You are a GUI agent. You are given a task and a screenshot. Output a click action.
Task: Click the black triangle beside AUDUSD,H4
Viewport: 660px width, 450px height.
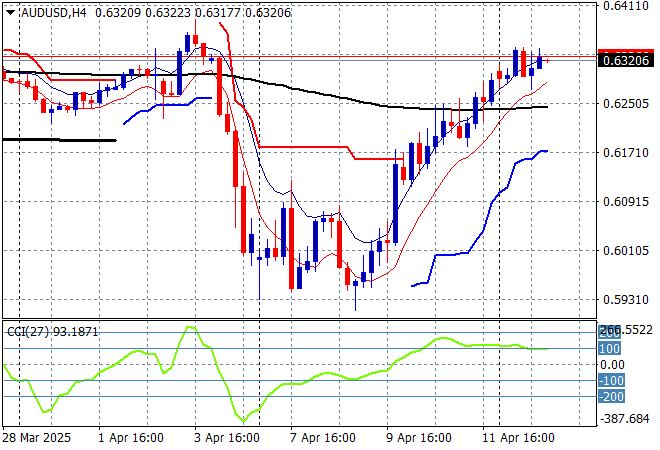pos(9,11)
